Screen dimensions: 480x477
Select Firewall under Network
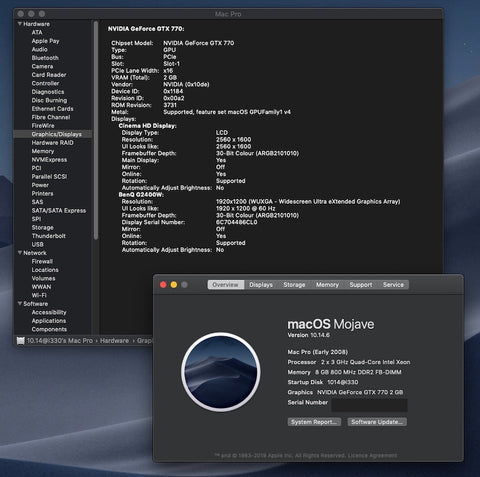[x=42, y=261]
